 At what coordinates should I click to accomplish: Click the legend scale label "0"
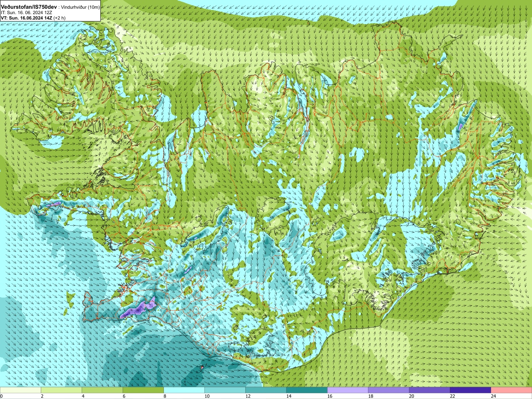click(x=1, y=396)
